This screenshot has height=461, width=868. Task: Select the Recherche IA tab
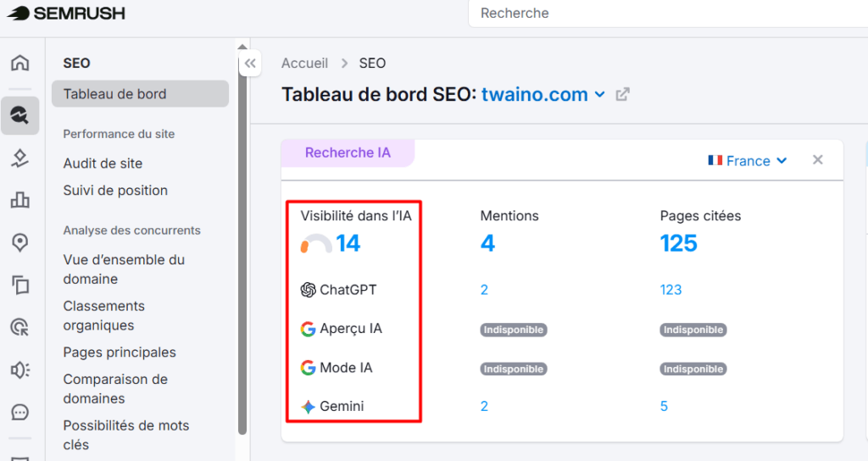(348, 153)
